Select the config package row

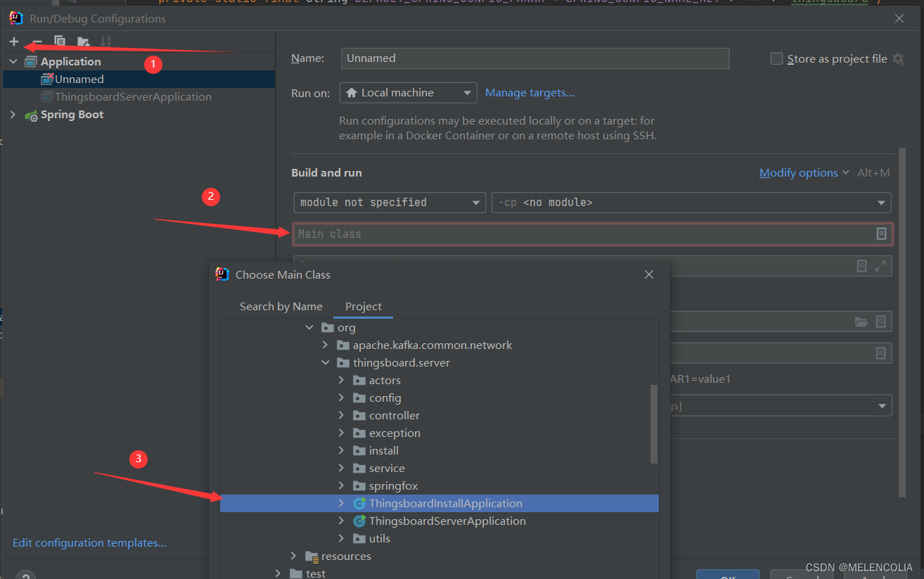click(x=439, y=398)
